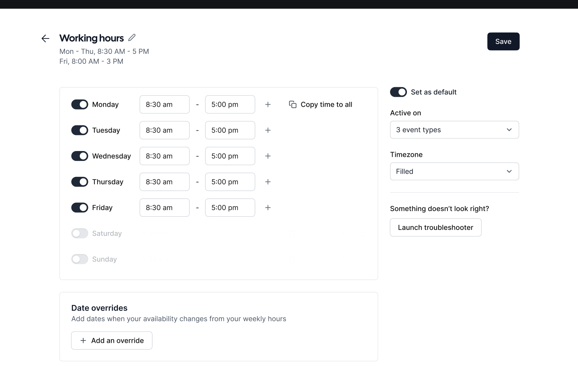Add a second interval for Friday
This screenshot has width=578, height=392.
(268, 207)
